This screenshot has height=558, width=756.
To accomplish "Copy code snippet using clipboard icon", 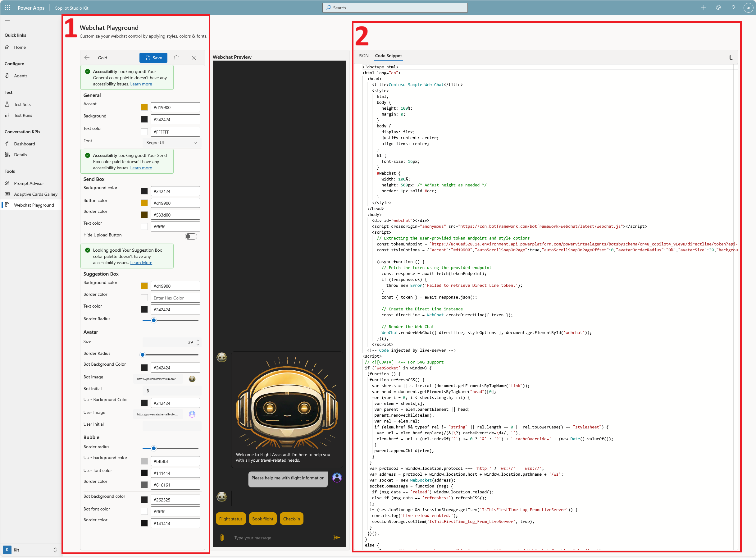I will tap(731, 57).
